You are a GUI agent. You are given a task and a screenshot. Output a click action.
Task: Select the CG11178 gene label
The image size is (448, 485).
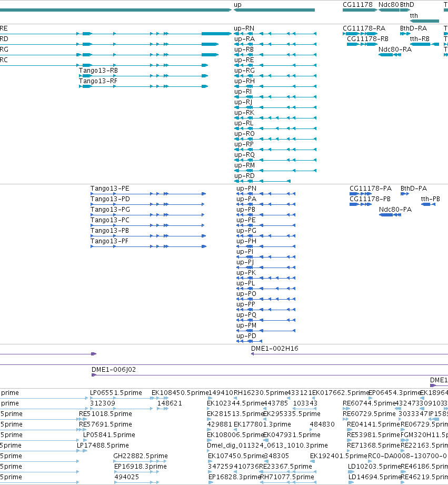(358, 5)
